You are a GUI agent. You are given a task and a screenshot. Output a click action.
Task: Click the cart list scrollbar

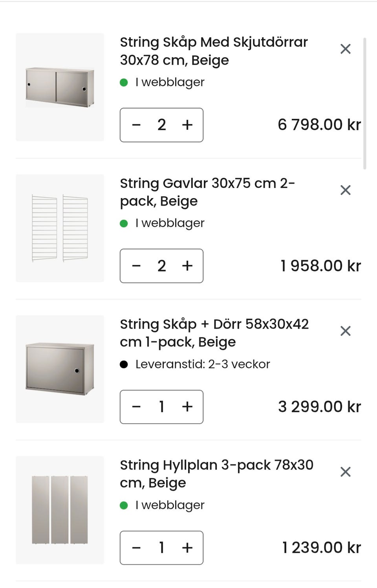[365, 104]
